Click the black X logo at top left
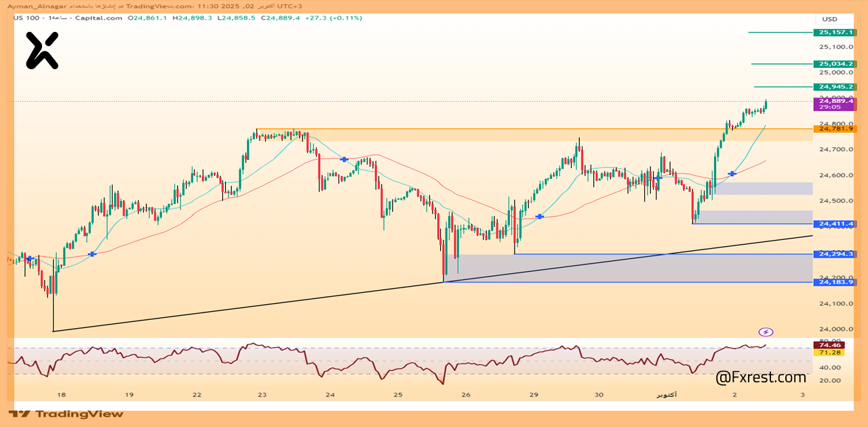The height and width of the screenshot is (427, 868). 42,51
